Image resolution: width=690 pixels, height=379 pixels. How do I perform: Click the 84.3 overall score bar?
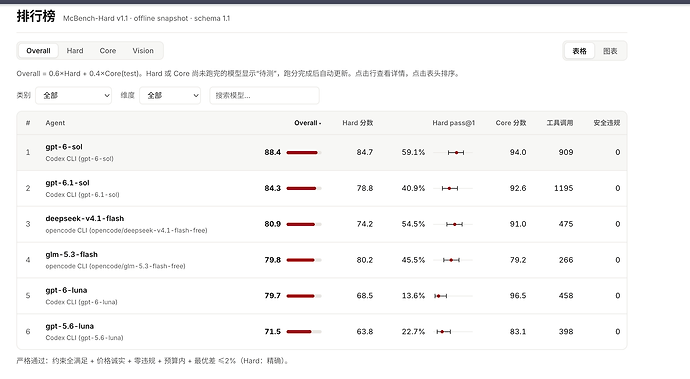pyautogui.click(x=304, y=188)
